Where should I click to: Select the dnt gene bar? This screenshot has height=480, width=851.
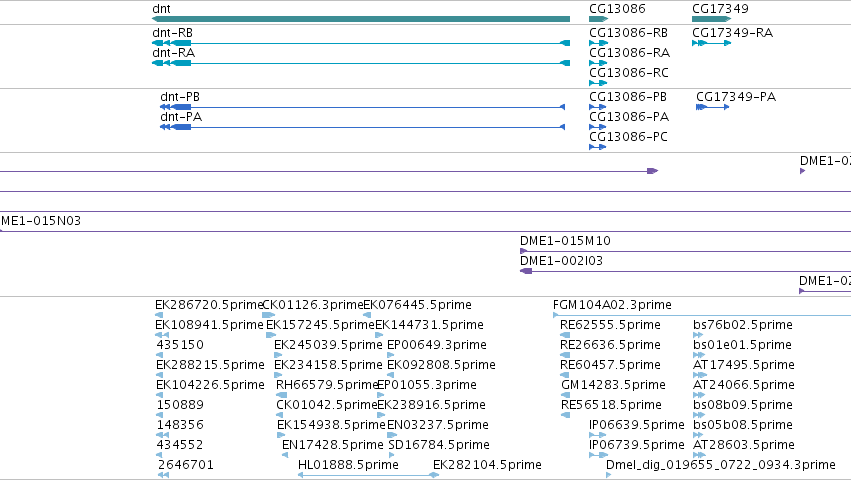coord(361,19)
